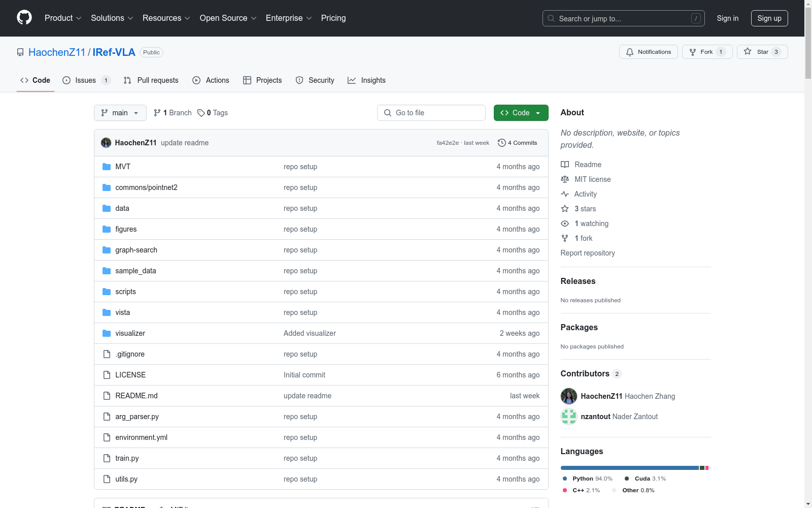Click nzantout contributor avatar
Viewport: 812px width, 508px height.
click(569, 417)
